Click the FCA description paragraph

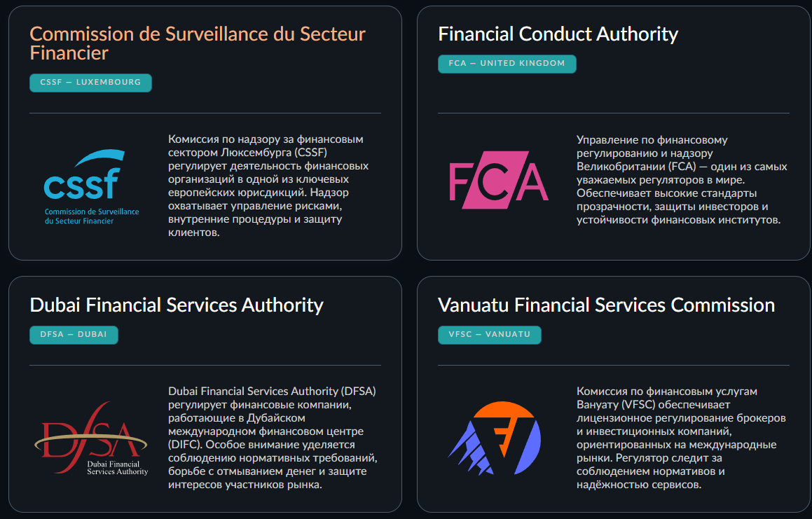point(681,180)
